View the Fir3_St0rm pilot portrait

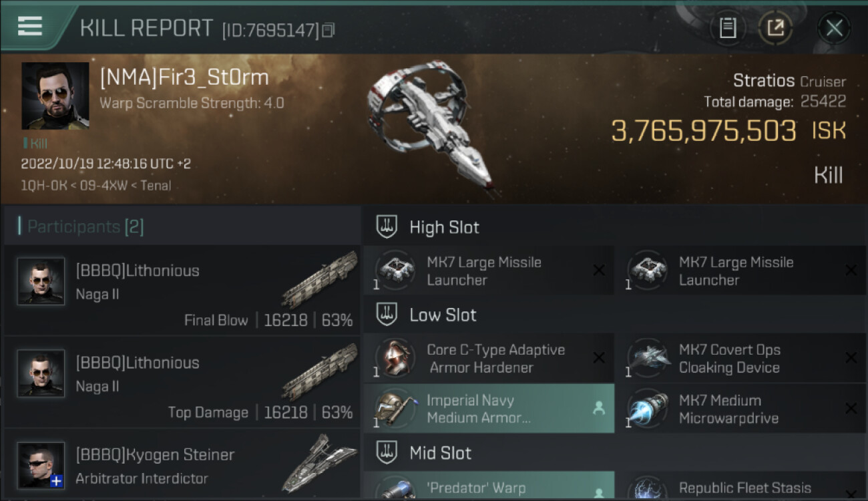tap(55, 96)
